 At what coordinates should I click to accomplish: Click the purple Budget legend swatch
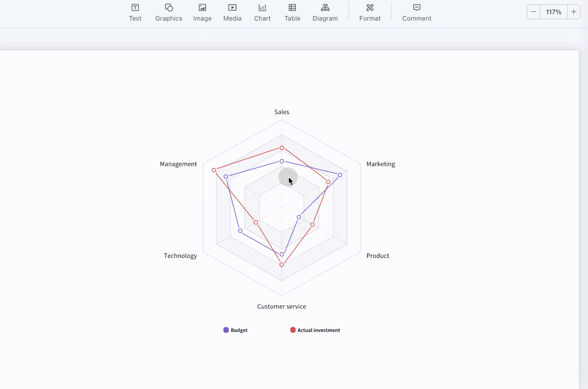coord(226,330)
